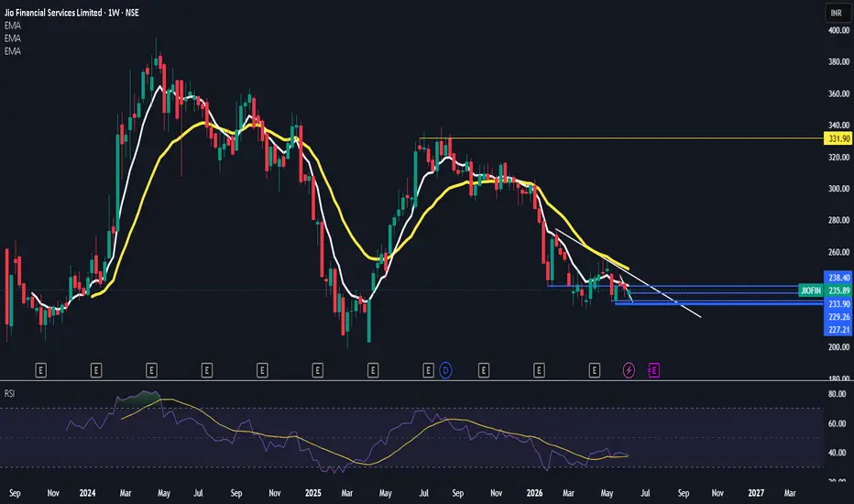Click the blue D dividend marker
Viewport: 854px width, 504px height.
[445, 371]
